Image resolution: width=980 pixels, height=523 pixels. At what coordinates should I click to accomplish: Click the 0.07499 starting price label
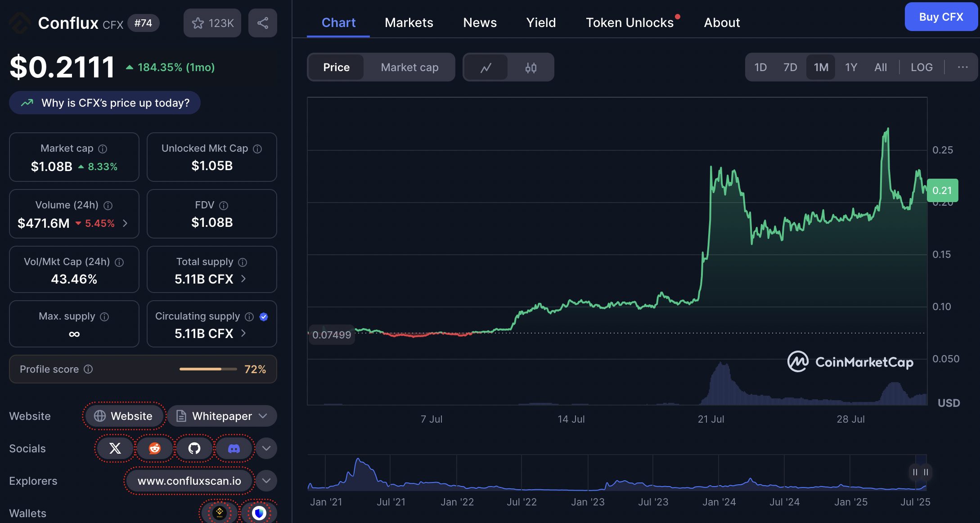(332, 335)
